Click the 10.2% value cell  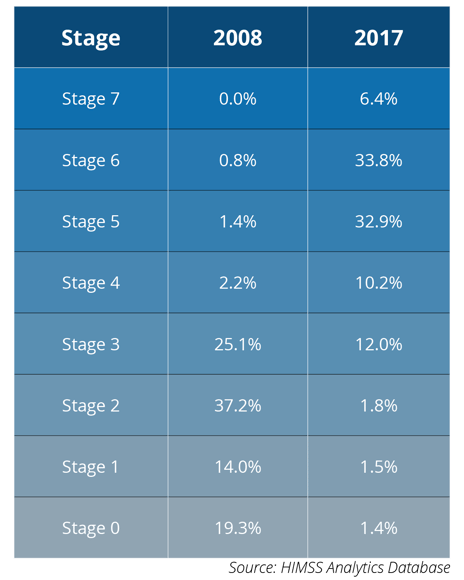(x=379, y=283)
